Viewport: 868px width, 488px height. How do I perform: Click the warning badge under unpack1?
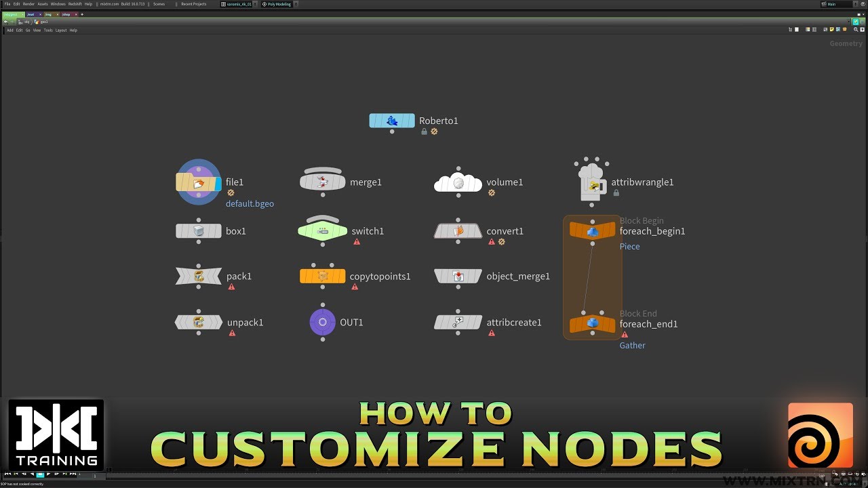[x=232, y=333]
